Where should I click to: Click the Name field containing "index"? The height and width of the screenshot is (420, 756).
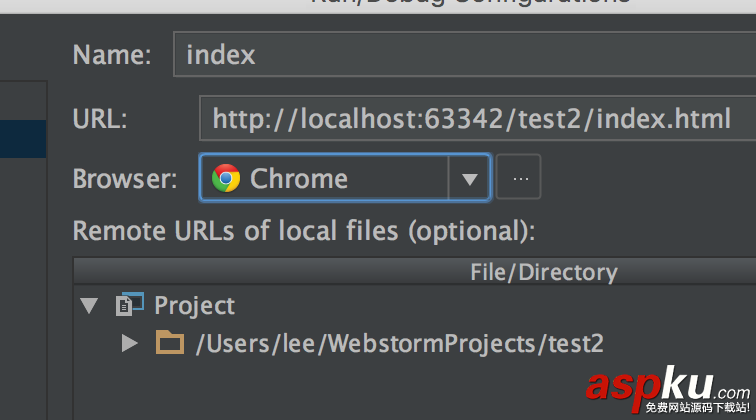coord(460,54)
